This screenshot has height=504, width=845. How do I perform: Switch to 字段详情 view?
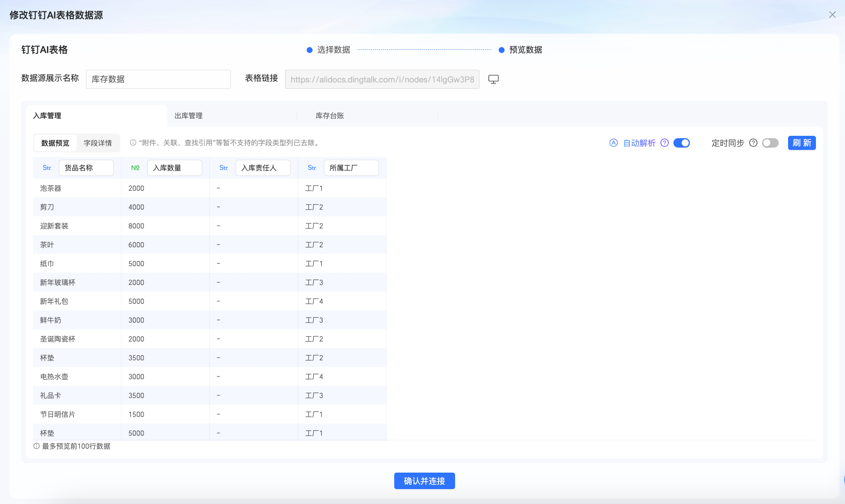pos(98,143)
